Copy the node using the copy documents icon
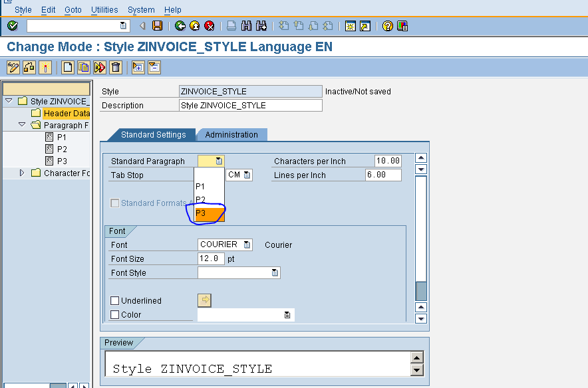Image resolution: width=588 pixels, height=388 pixels. pos(82,67)
